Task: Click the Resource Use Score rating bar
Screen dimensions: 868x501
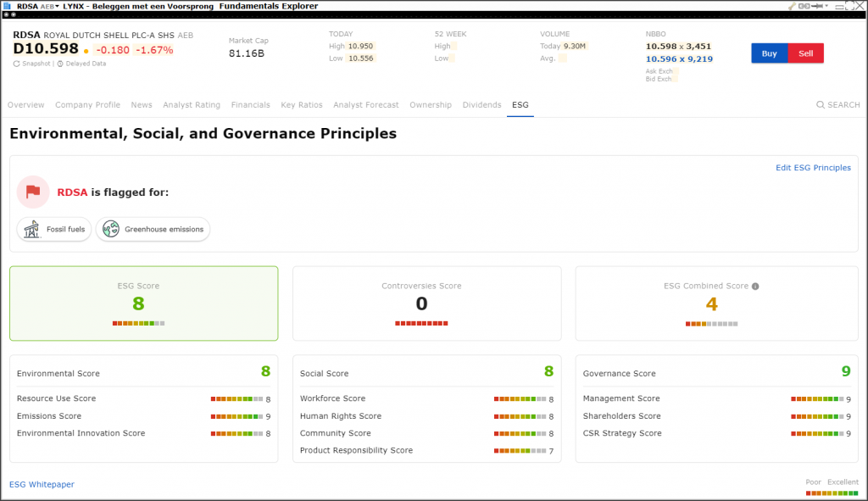Action: tap(237, 399)
